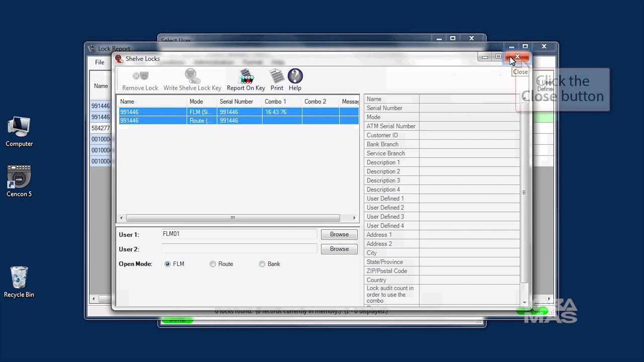The image size is (644, 362).
Task: Click the Description 1 property row
Action: click(442, 162)
